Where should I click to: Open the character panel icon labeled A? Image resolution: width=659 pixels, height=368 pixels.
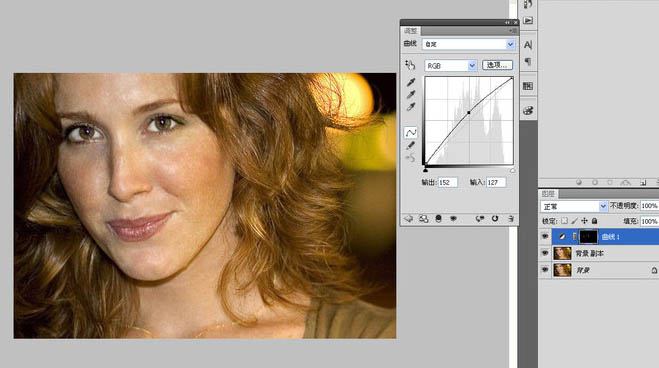coord(528,45)
